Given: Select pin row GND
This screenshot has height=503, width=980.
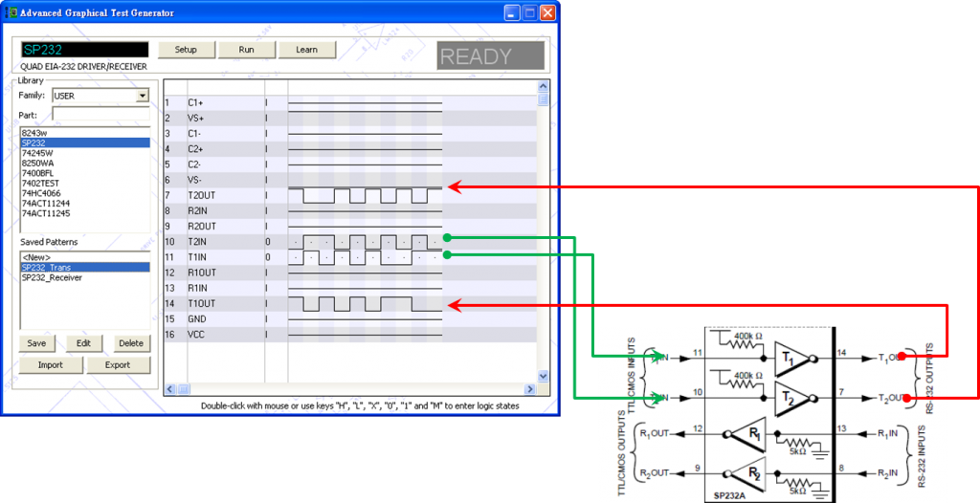Looking at the screenshot, I should click(x=350, y=319).
